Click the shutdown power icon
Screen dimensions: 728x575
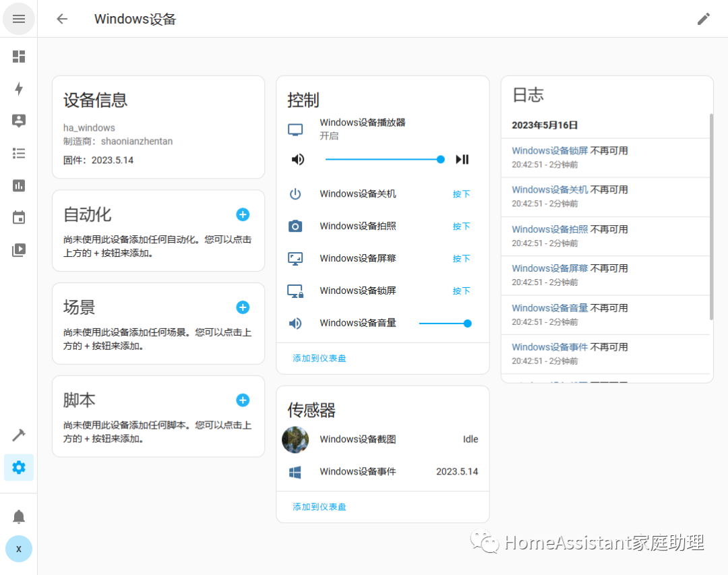(295, 193)
